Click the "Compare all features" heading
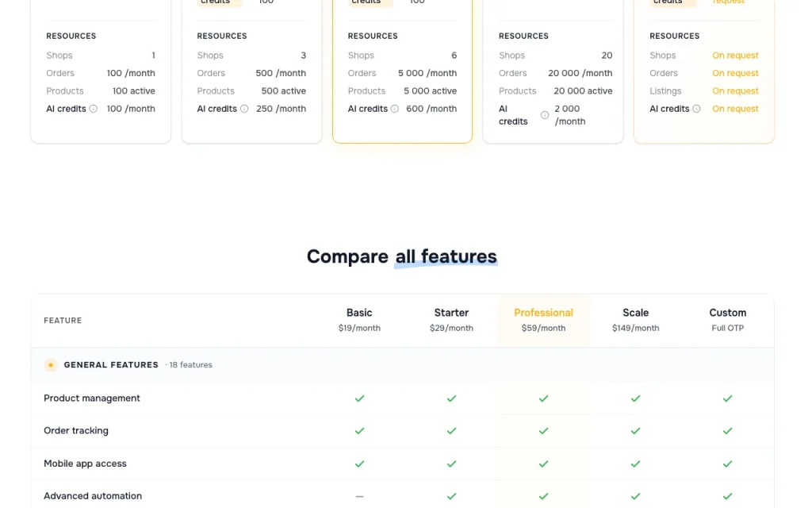The width and height of the screenshot is (812, 508). [x=402, y=256]
